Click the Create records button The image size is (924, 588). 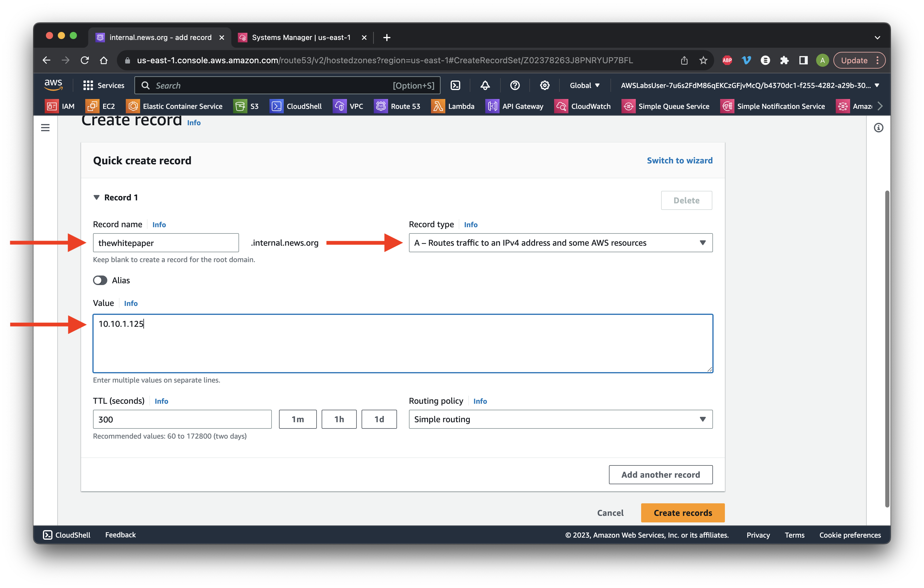tap(683, 513)
